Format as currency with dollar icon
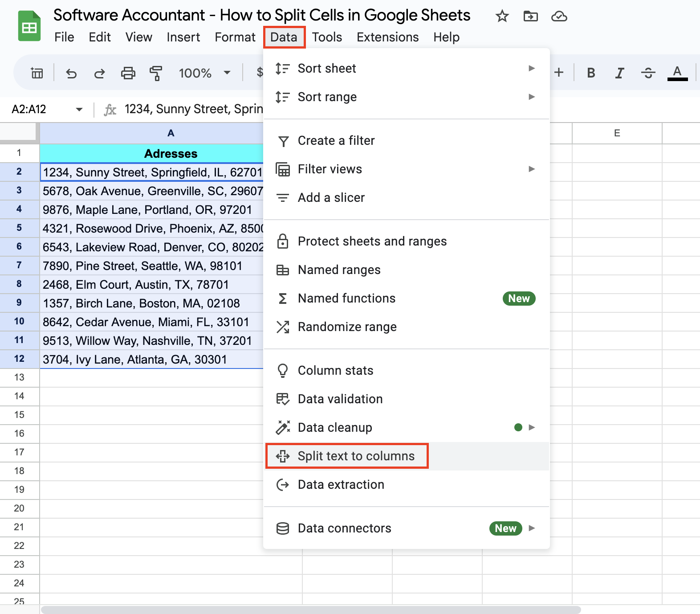Screen dimensions: 700x614 pos(260,72)
